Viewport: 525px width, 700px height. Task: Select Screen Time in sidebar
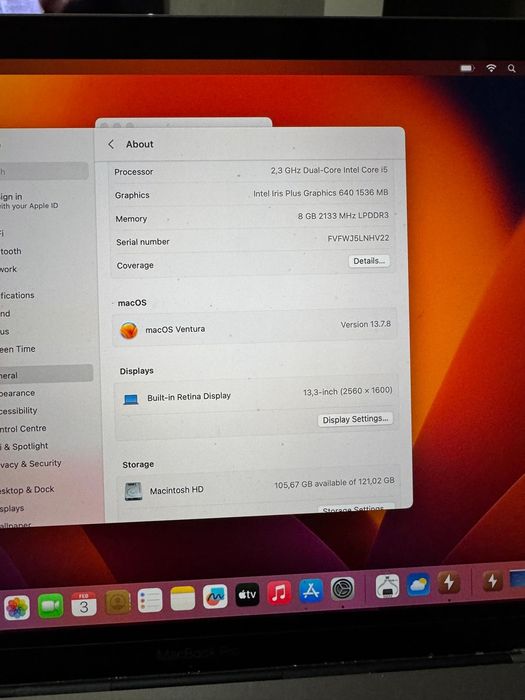18,349
